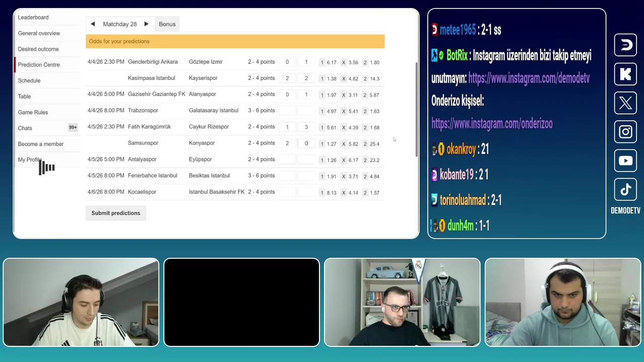Go to next matchday with right arrow
The height and width of the screenshot is (362, 644).
coord(146,24)
